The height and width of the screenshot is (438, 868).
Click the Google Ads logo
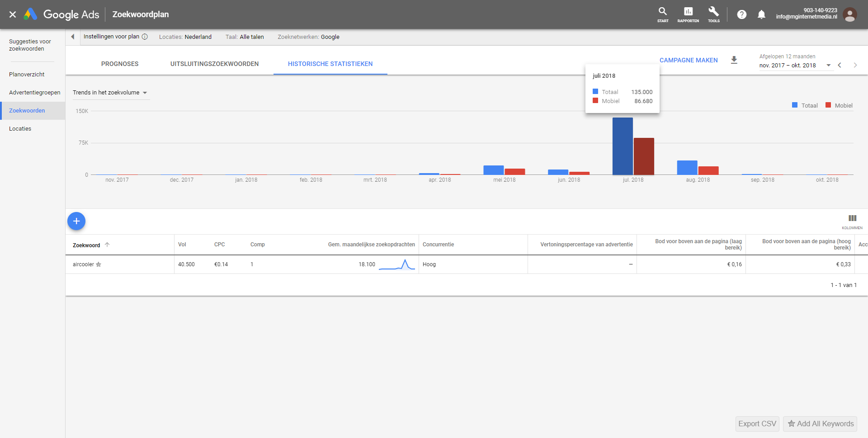point(61,14)
